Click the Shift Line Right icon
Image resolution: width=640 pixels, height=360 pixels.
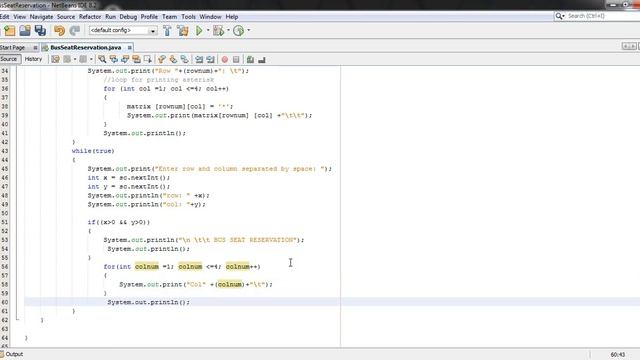pos(210,60)
